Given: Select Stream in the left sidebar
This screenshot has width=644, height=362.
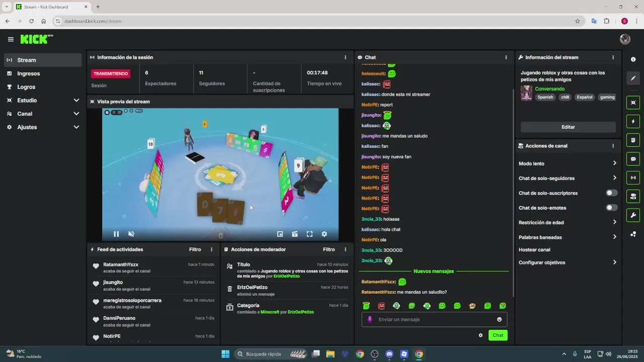Looking at the screenshot, I should (43, 60).
